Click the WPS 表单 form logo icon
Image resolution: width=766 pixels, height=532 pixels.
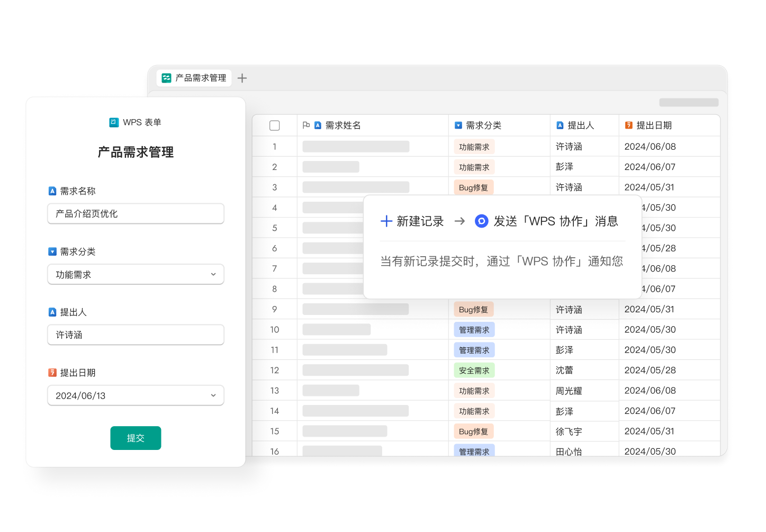(114, 122)
